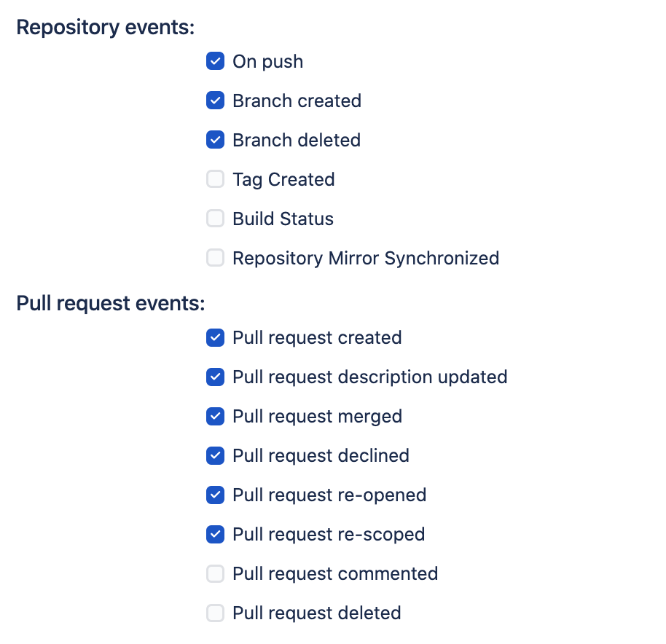Click the "Tag Created" label text

tap(283, 179)
